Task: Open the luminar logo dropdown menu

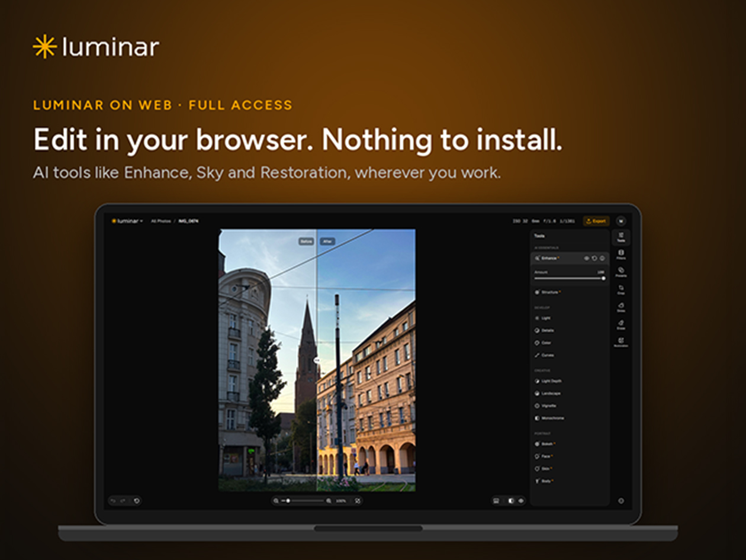Action: [x=127, y=221]
